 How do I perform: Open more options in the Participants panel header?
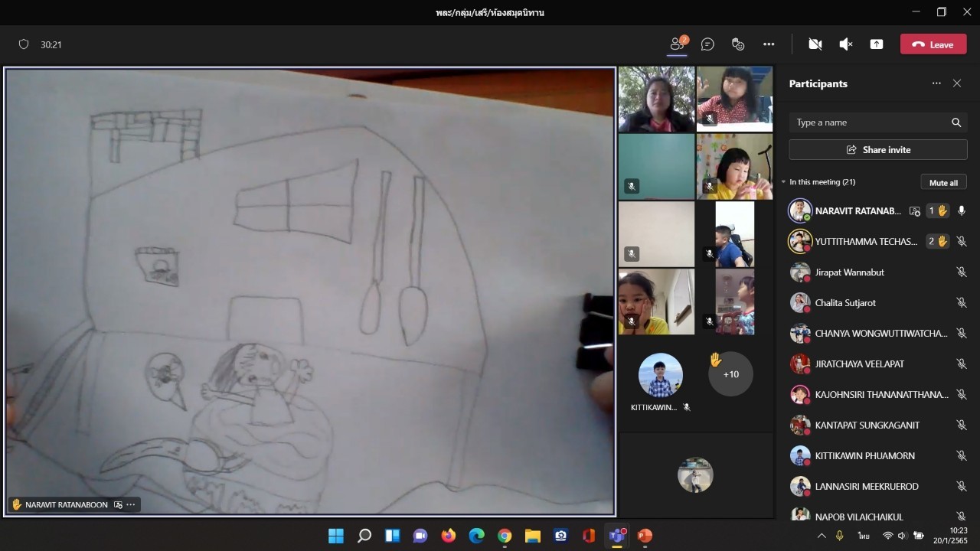pyautogui.click(x=936, y=83)
